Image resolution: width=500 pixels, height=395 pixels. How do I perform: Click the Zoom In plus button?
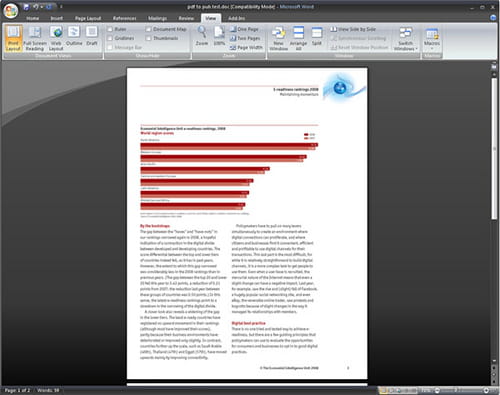click(486, 390)
